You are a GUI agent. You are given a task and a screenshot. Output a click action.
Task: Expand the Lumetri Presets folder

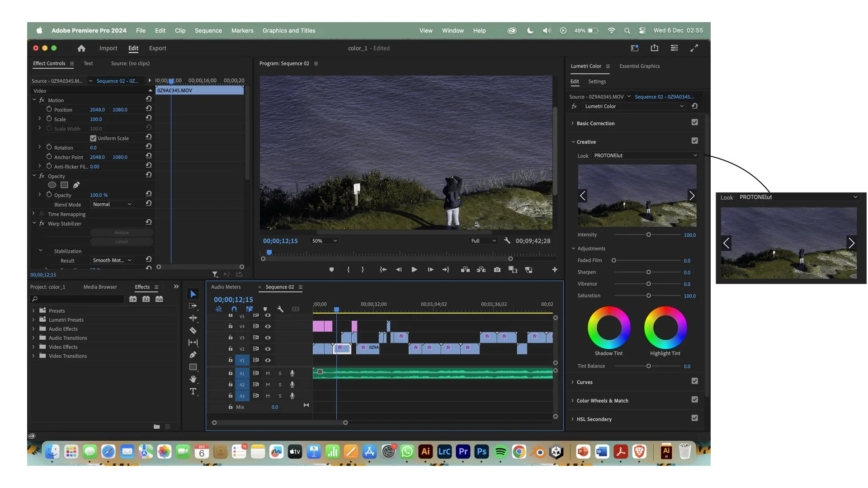coord(33,320)
